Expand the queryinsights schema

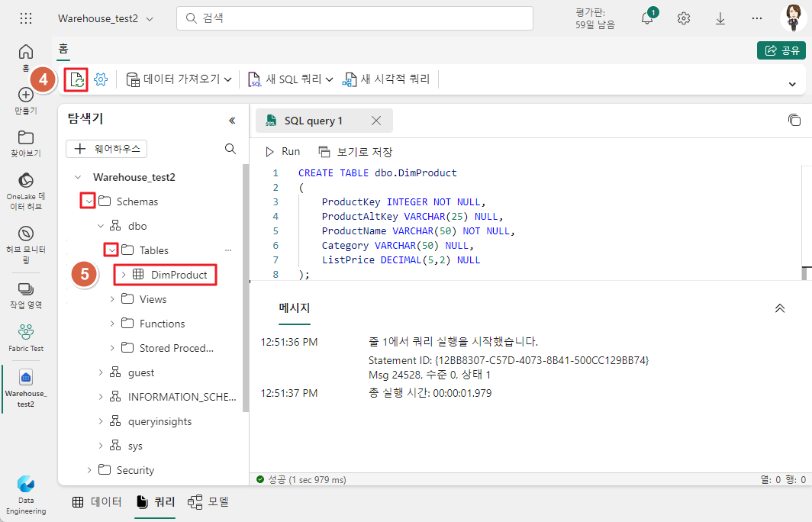101,421
